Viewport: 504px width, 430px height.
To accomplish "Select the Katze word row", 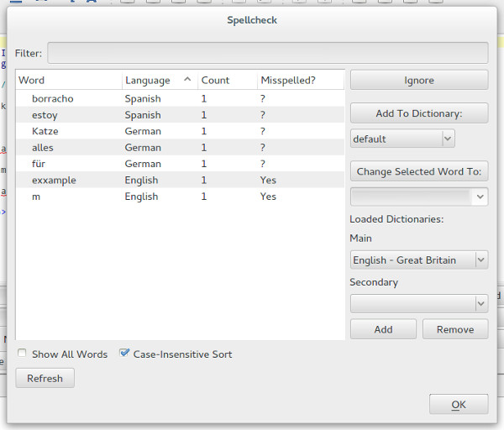I will 45,132.
